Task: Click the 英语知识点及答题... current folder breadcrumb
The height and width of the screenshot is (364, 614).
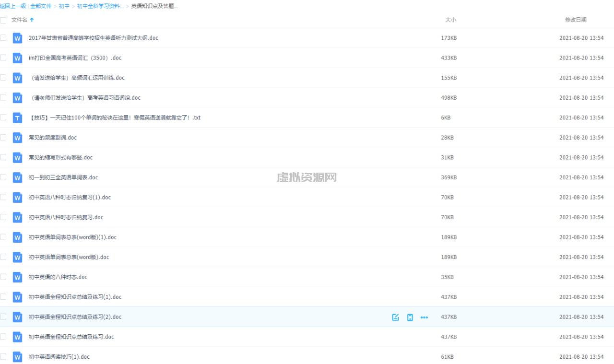Action: pyautogui.click(x=154, y=6)
